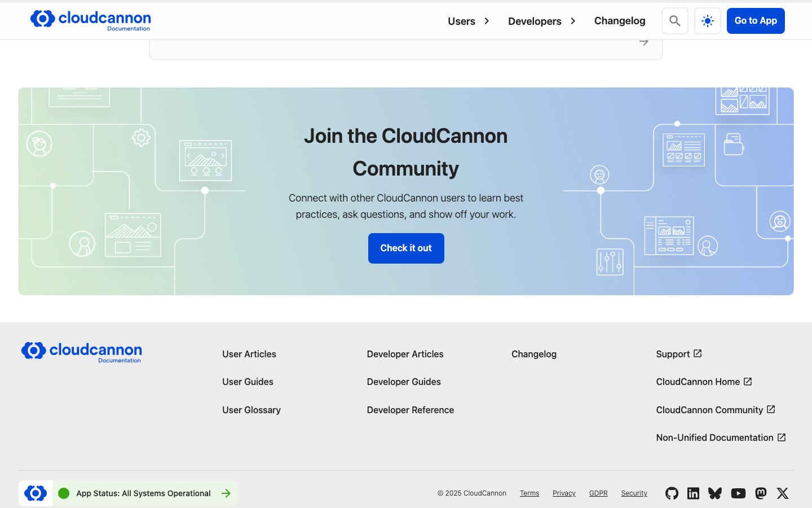Open the YouTube social icon
Screen dimensions: 812x508
tap(738, 493)
